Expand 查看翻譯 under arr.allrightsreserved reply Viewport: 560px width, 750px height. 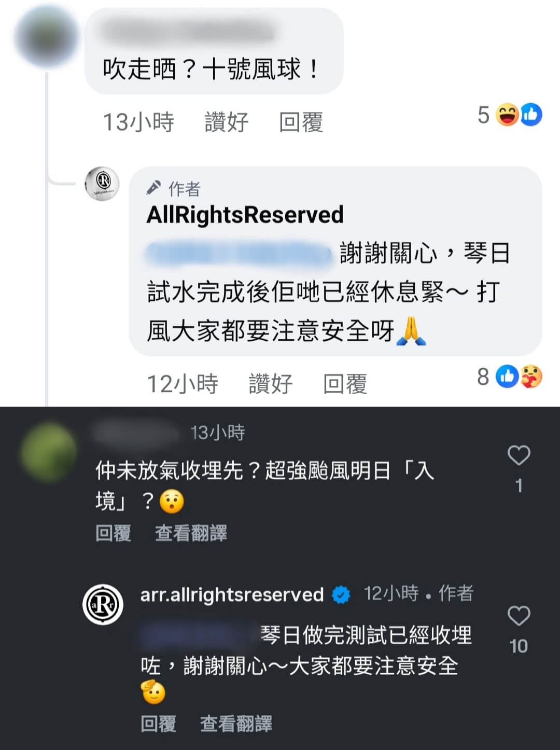coord(236,724)
